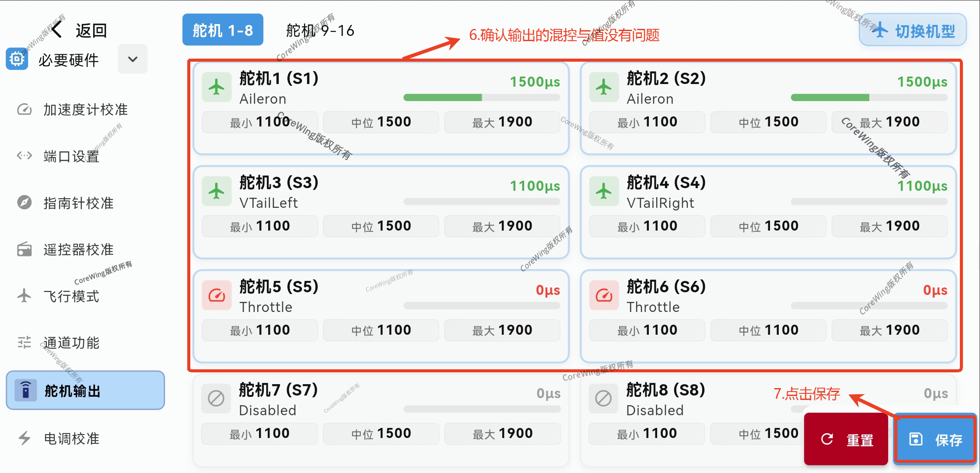980x473 pixels.
Task: Expand the 必要硬件 dropdown chevron
Action: pyautogui.click(x=133, y=59)
